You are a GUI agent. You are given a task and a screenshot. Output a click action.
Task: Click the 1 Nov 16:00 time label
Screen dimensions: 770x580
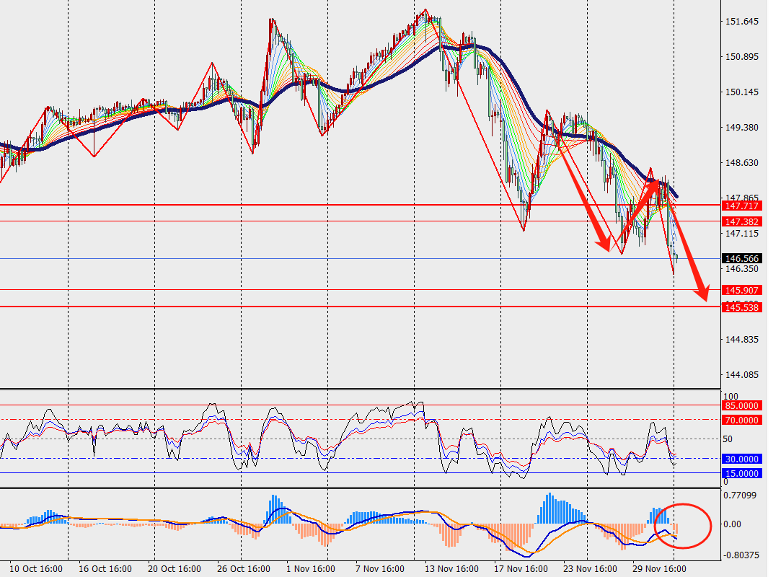[311, 569]
